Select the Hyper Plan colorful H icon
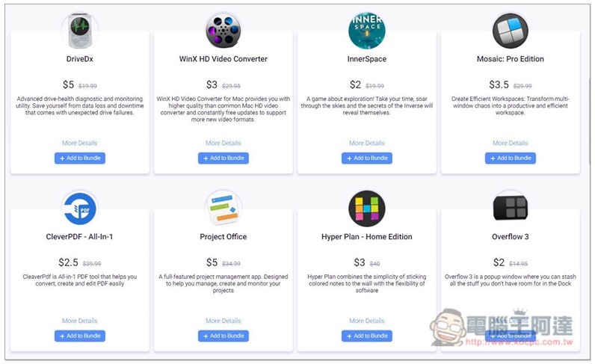This screenshot has height=364, width=595. click(x=367, y=209)
